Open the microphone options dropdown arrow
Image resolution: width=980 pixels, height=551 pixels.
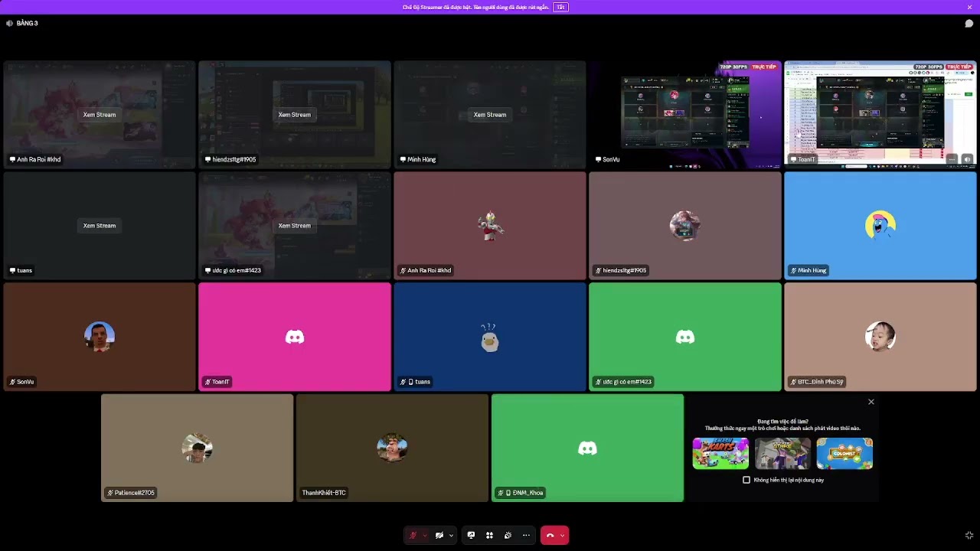tap(425, 536)
